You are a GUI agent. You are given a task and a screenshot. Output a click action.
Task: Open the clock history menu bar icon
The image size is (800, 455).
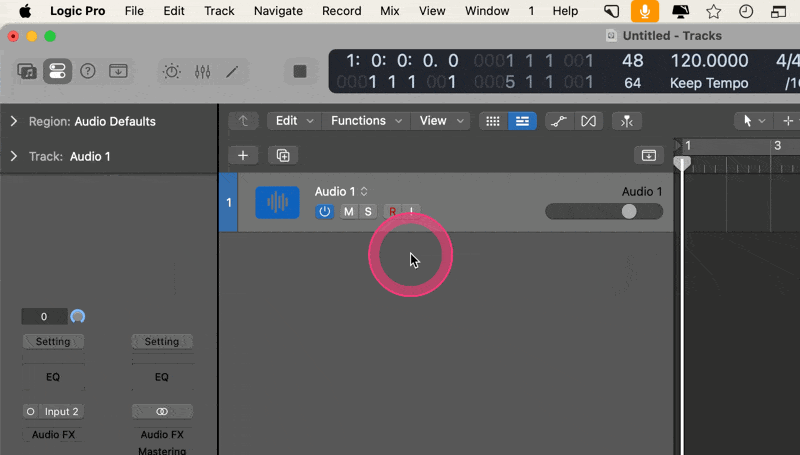click(746, 11)
